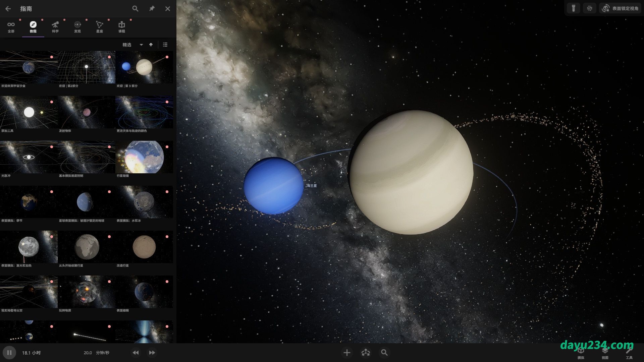
Task: Open search in the 指南 panel
Action: (x=135, y=9)
